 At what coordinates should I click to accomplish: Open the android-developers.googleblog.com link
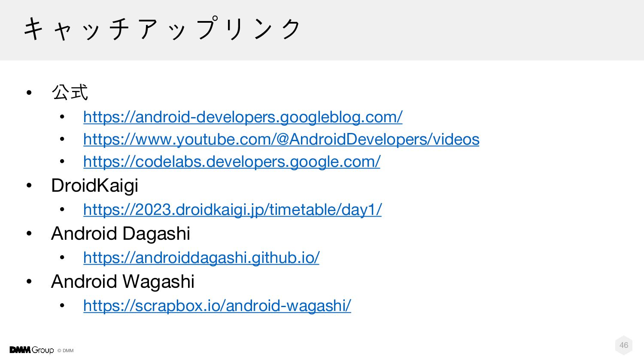(243, 117)
